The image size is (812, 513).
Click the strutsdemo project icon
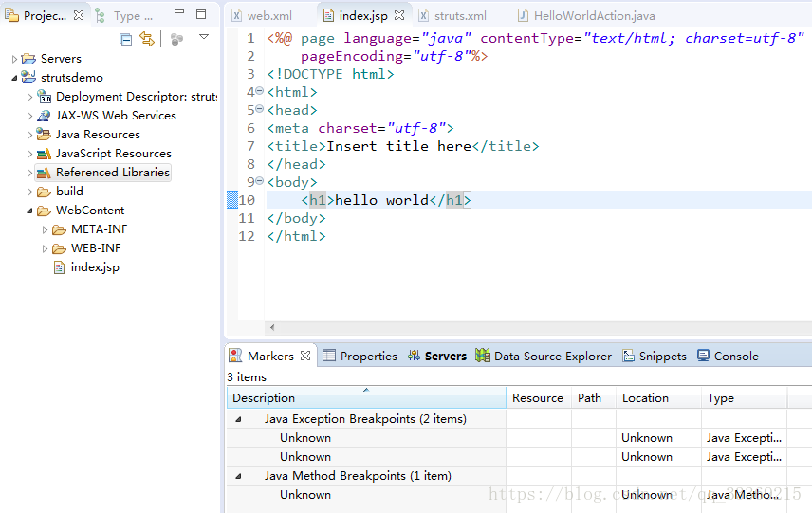tap(28, 78)
